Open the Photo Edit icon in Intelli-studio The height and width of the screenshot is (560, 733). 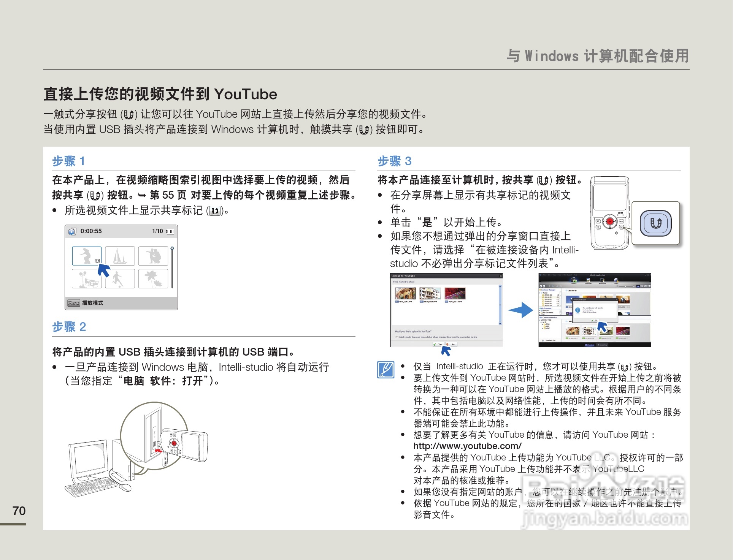[588, 280]
